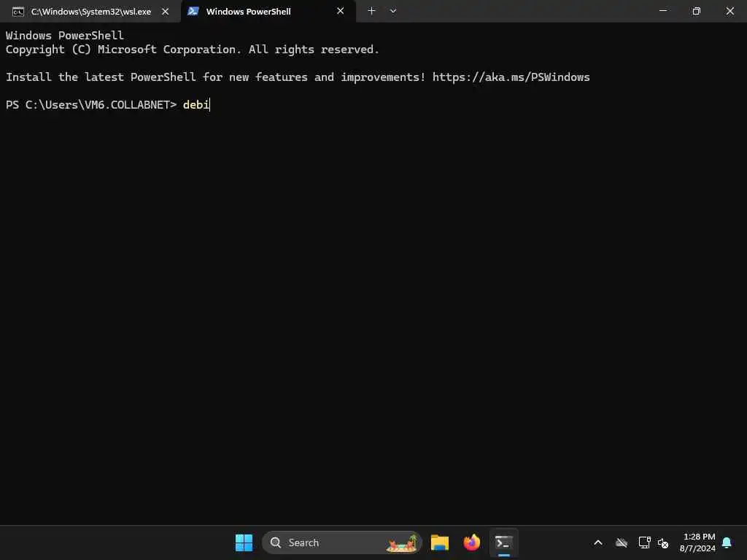Image resolution: width=747 pixels, height=560 pixels.
Task: Restore down the terminal window
Action: 697,10
